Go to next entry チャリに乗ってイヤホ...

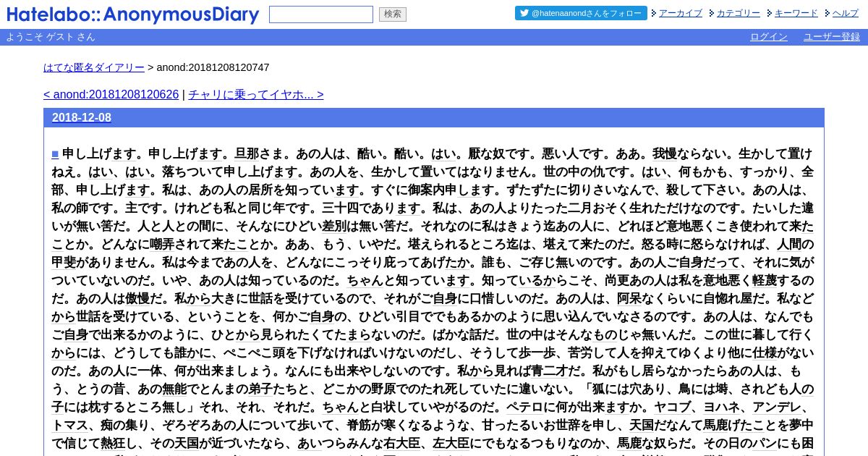256,95
